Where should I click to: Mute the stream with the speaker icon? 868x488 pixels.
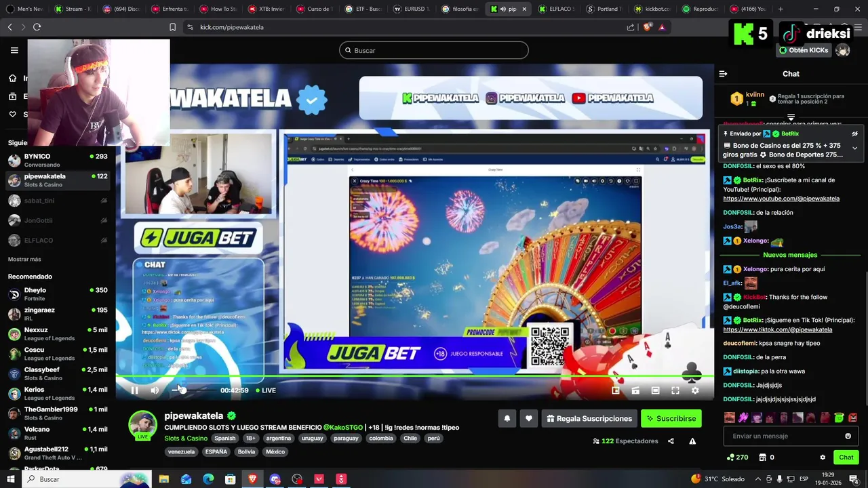tap(155, 390)
